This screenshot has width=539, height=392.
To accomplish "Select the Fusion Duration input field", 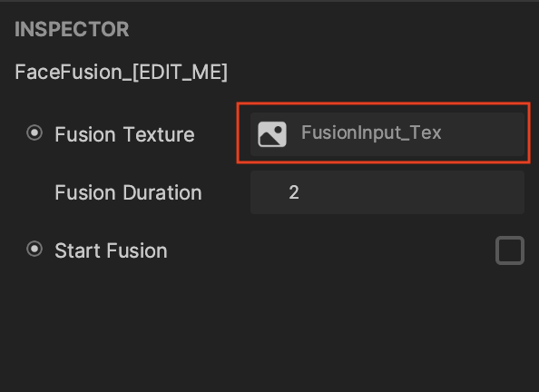I will (387, 192).
